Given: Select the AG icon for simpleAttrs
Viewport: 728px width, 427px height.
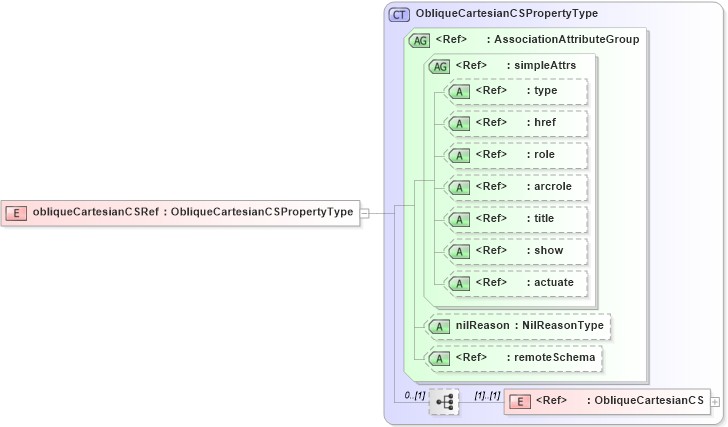Looking at the screenshot, I should tap(440, 67).
